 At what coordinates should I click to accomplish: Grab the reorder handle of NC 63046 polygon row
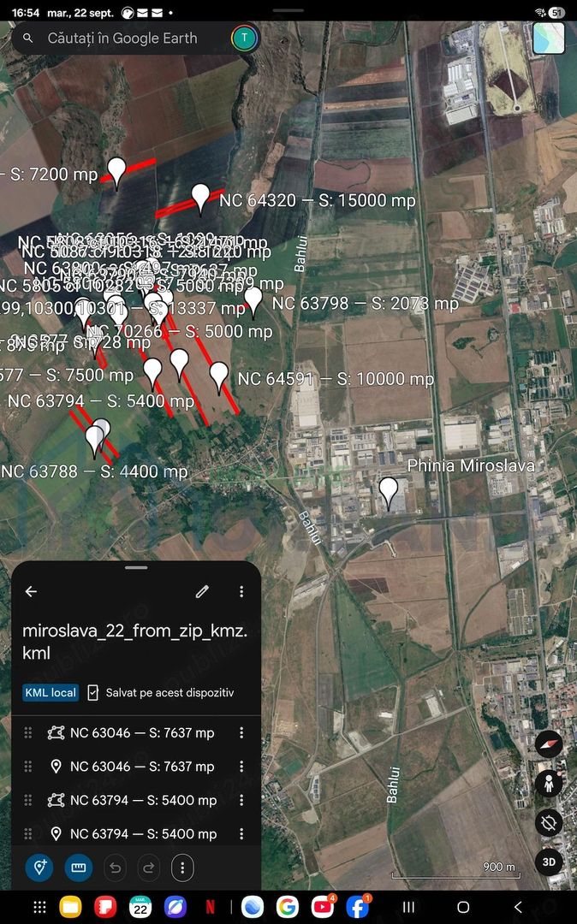[27, 732]
